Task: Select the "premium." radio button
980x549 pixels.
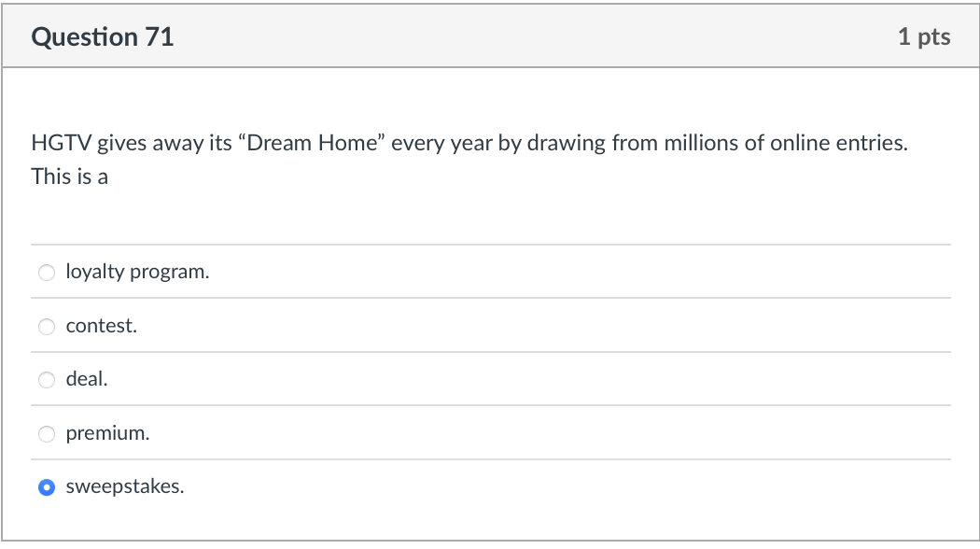Action: pos(47,433)
